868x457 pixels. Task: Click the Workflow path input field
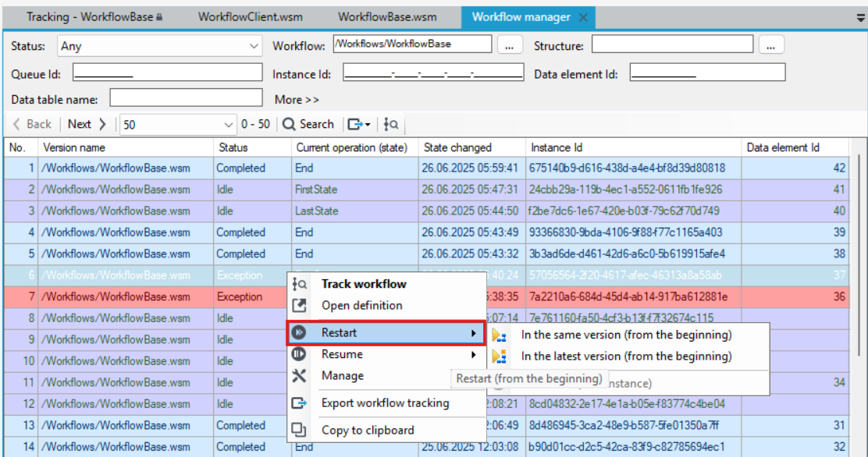412,44
